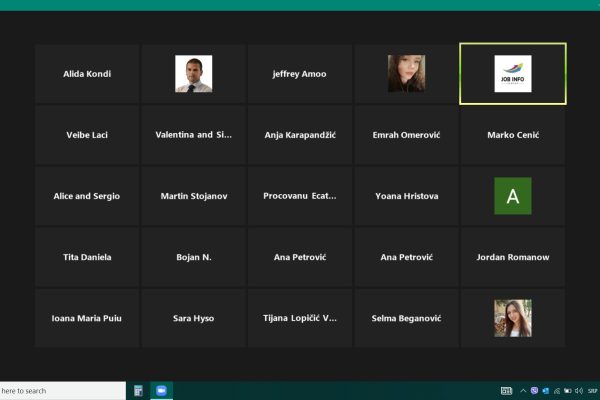Click Jordan Romanow's participant tile
The image size is (600, 400).
tap(513, 257)
